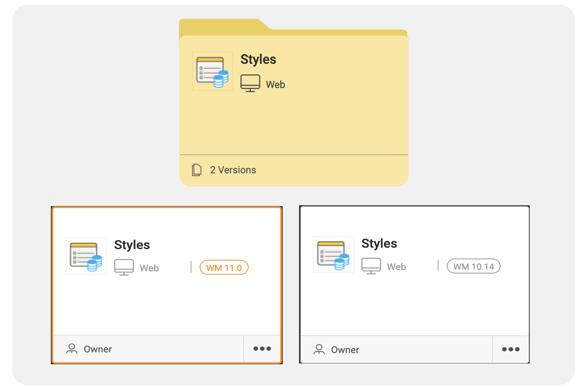Open the ellipsis menu on the WM 10.14 card
This screenshot has height=388, width=588.
click(510, 350)
